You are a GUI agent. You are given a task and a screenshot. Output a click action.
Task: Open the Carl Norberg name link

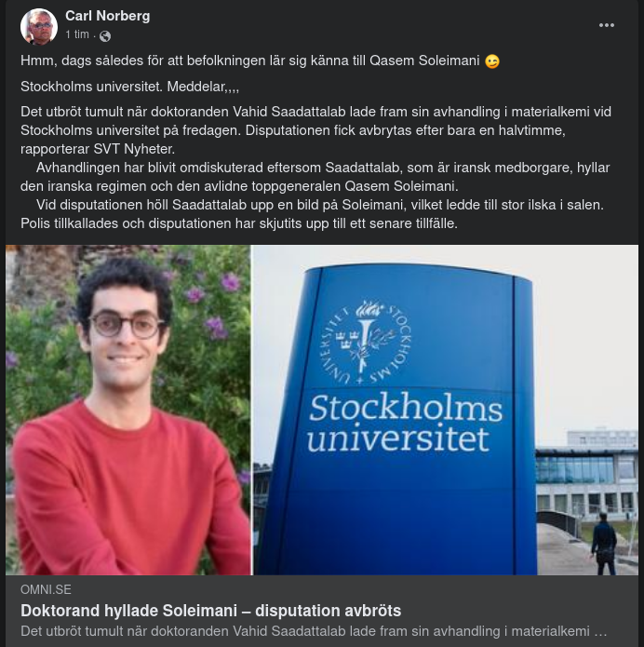click(107, 16)
